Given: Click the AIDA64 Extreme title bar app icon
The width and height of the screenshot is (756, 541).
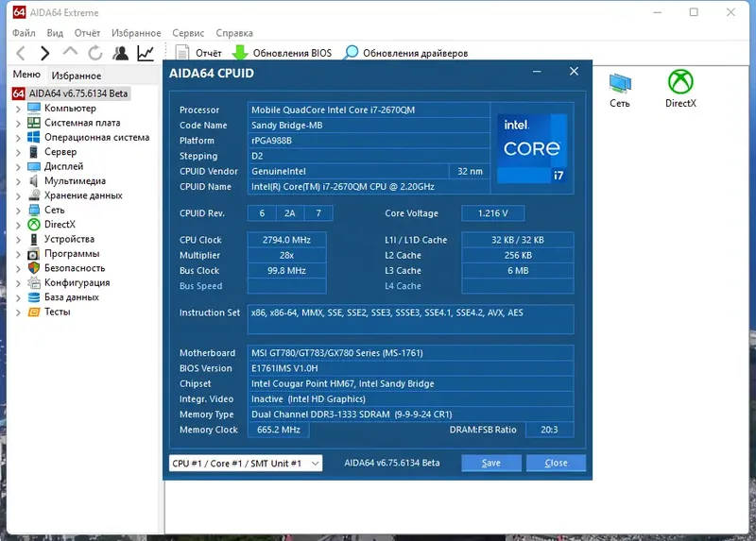Looking at the screenshot, I should pyautogui.click(x=19, y=12).
